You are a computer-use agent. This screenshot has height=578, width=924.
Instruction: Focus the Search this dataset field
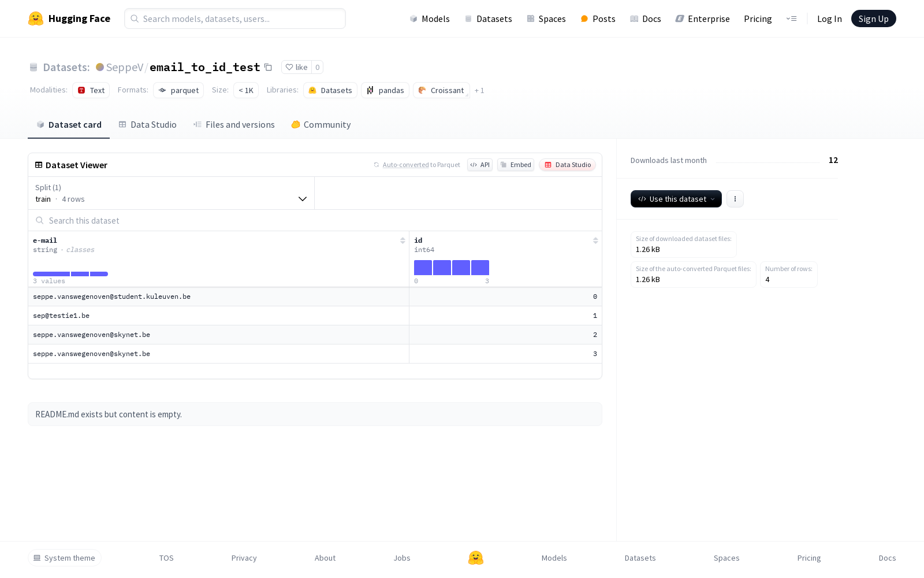(315, 220)
